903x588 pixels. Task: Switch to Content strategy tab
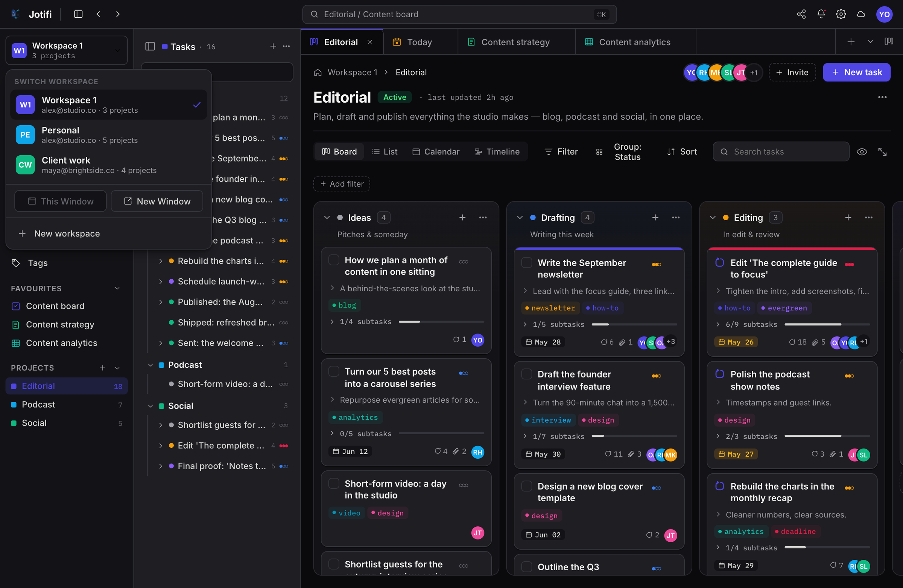click(516, 42)
